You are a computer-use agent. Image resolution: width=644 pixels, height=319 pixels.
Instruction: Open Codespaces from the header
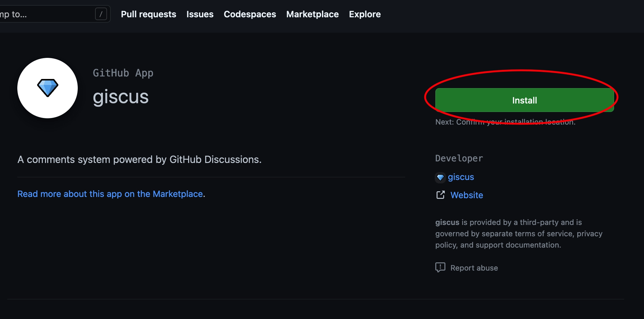click(250, 14)
